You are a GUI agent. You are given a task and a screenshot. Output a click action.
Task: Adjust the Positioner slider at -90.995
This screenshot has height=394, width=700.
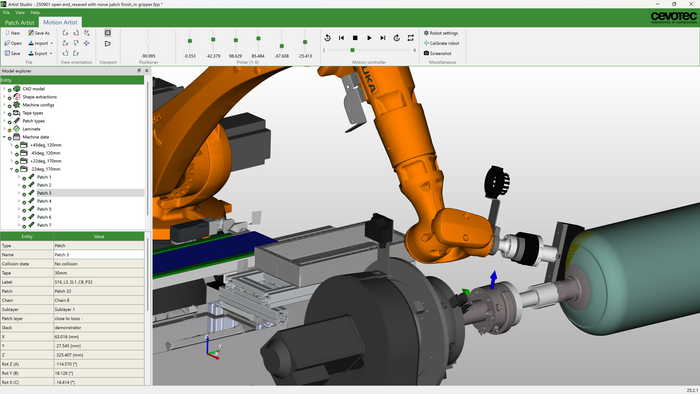[x=148, y=41]
